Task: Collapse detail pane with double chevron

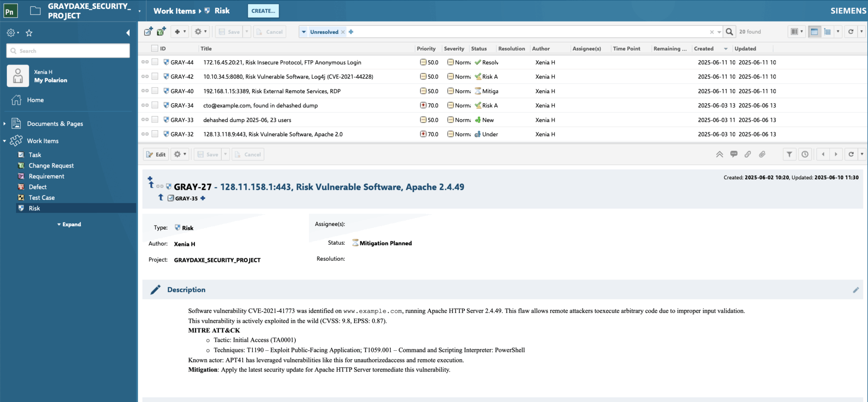Action: pos(720,154)
